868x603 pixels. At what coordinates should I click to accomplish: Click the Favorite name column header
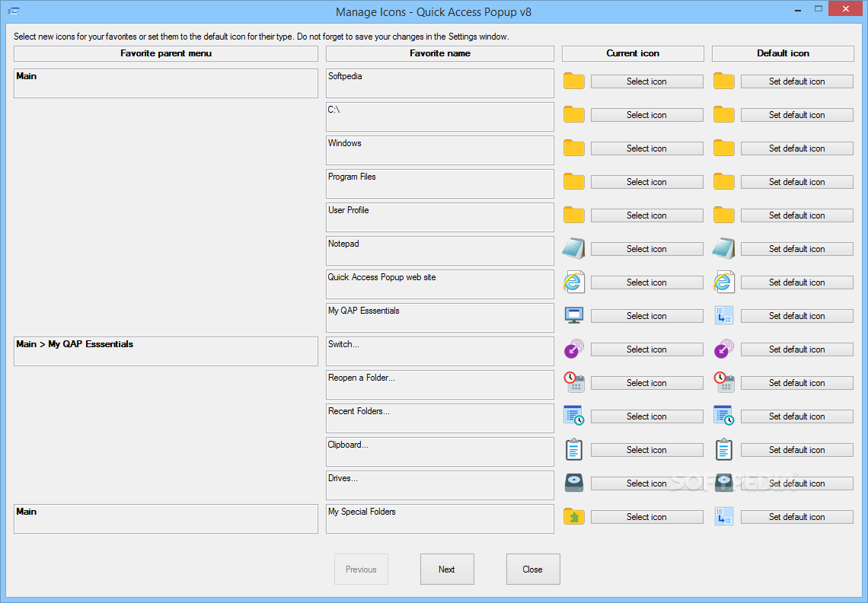tap(440, 53)
